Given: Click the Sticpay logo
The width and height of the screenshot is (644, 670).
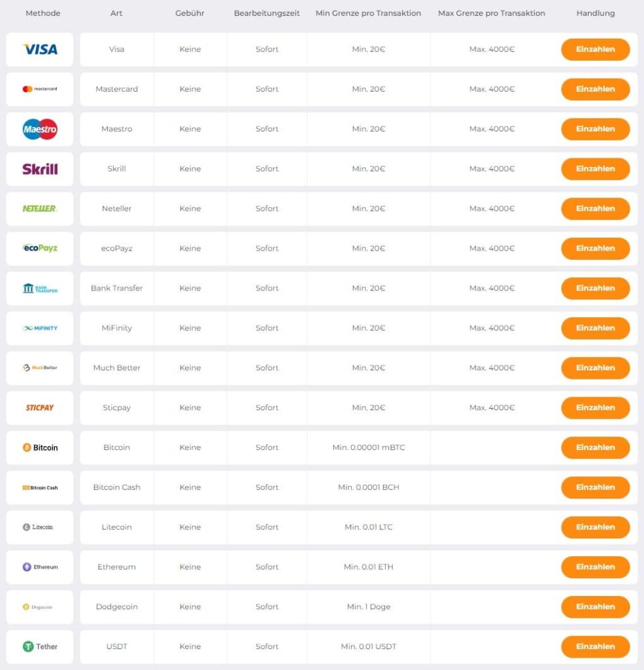Looking at the screenshot, I should [40, 408].
